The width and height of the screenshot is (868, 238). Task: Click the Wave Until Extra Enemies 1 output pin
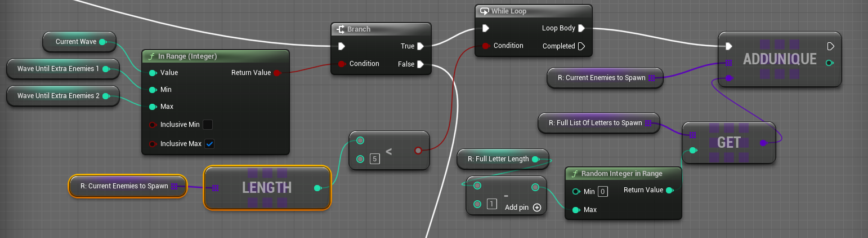click(x=106, y=69)
